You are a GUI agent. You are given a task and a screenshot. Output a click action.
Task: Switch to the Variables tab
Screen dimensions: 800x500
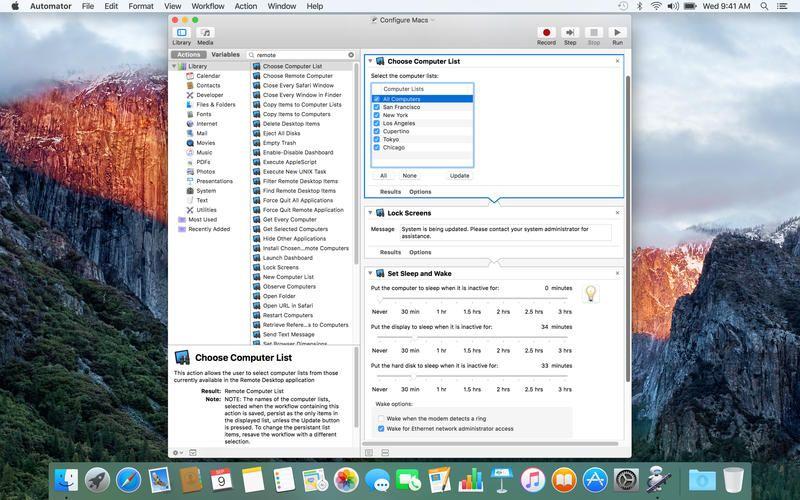(225, 55)
